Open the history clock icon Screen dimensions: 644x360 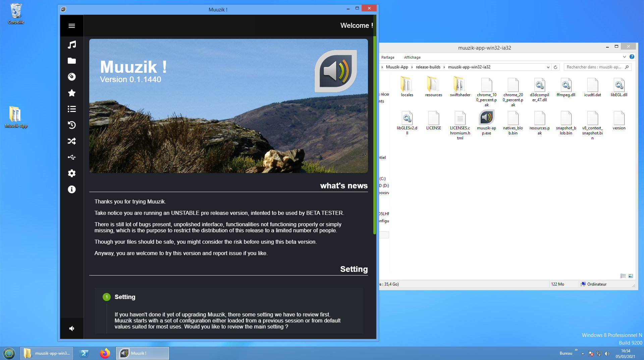point(71,125)
